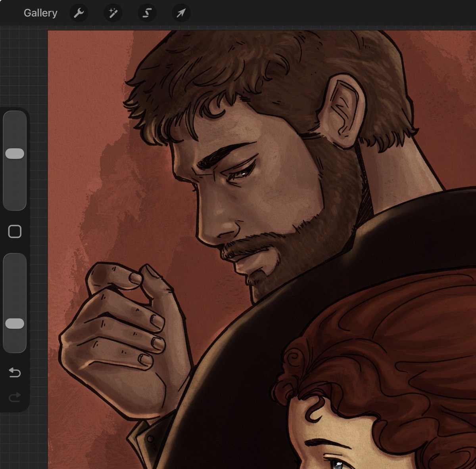Undo the last action

click(x=15, y=372)
